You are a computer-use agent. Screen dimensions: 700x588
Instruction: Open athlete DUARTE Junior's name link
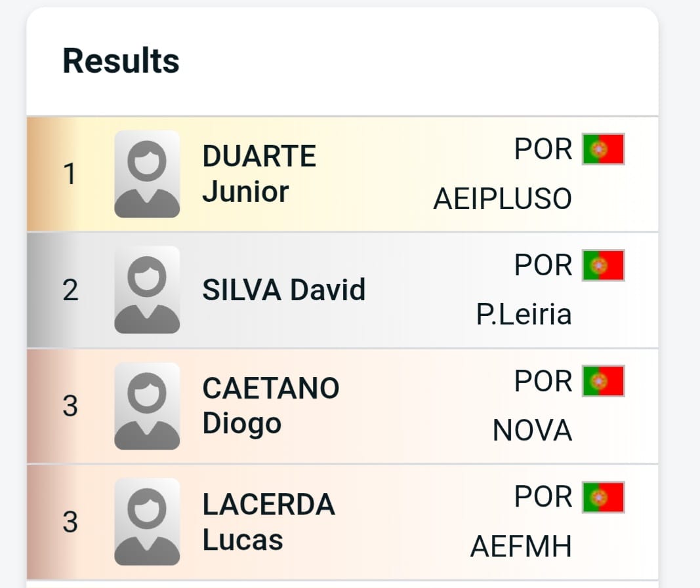click(259, 174)
